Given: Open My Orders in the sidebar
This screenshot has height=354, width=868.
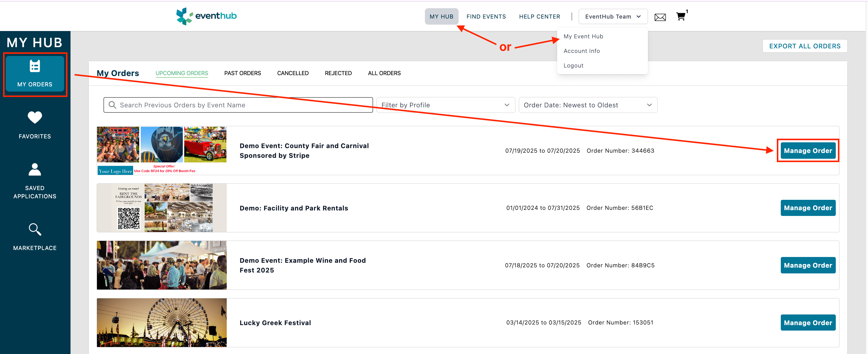Looking at the screenshot, I should 35,74.
